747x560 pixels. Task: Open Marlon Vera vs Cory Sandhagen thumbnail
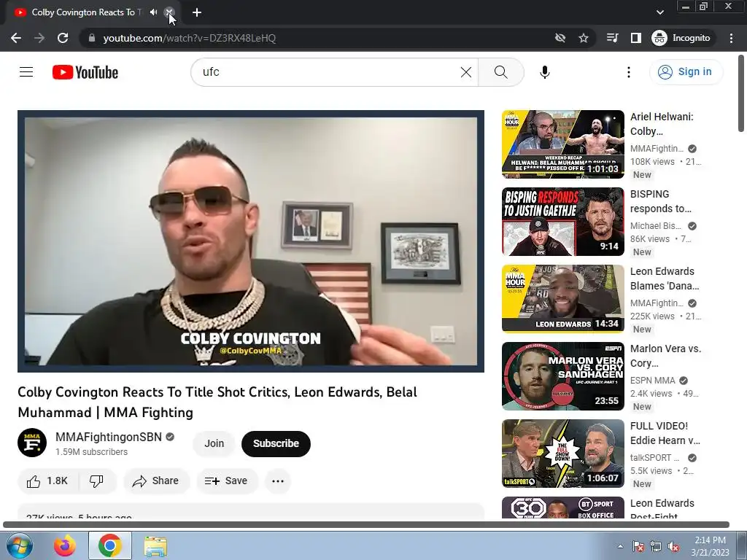[x=562, y=376]
